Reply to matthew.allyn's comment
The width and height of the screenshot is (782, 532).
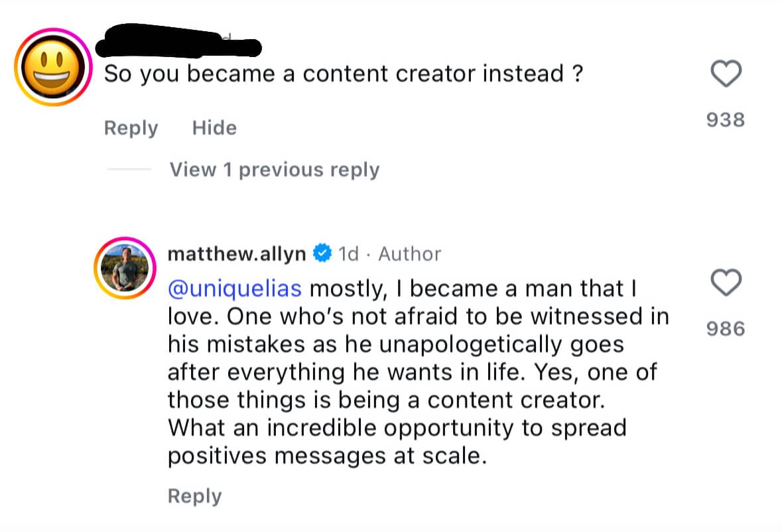coord(194,496)
